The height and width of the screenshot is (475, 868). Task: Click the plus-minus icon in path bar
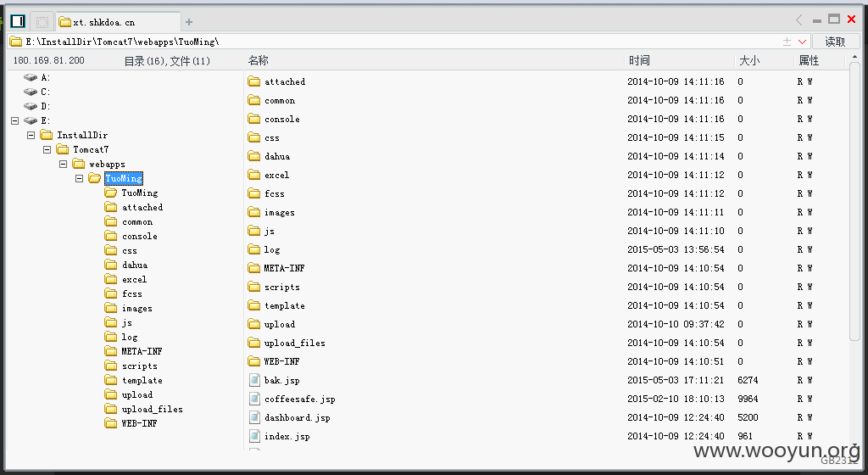click(x=787, y=42)
